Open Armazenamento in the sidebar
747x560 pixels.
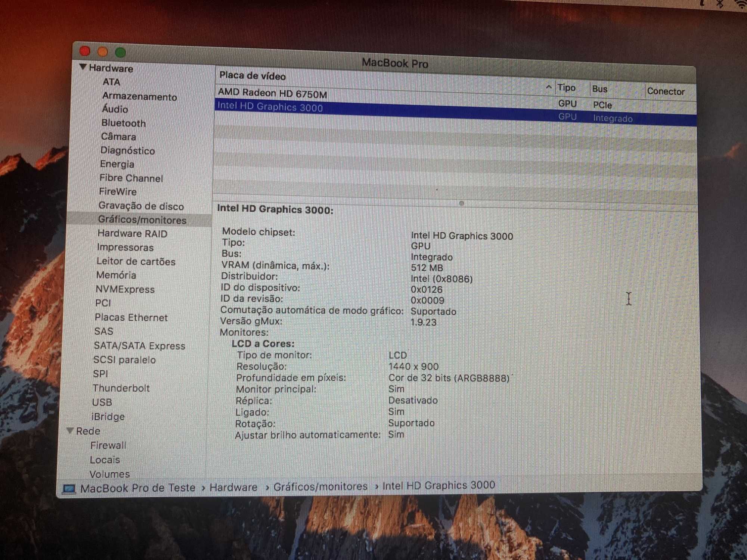139,96
